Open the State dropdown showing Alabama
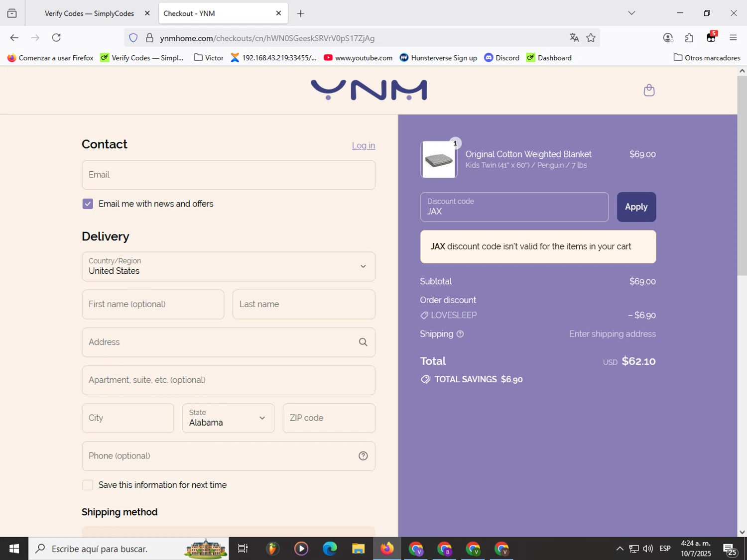 (229, 418)
